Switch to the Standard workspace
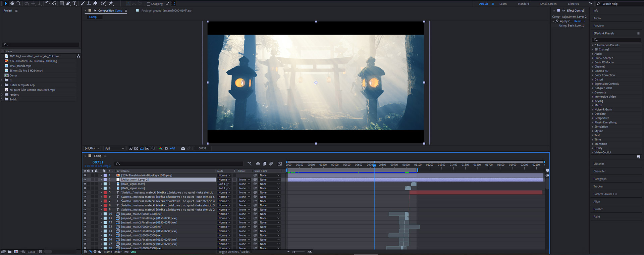 pyautogui.click(x=523, y=4)
